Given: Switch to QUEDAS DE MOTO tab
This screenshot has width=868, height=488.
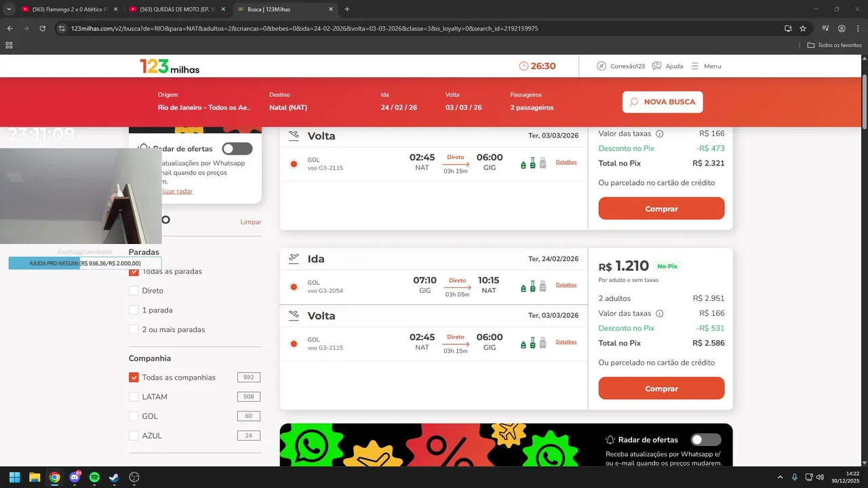Looking at the screenshot, I should coord(177,9).
